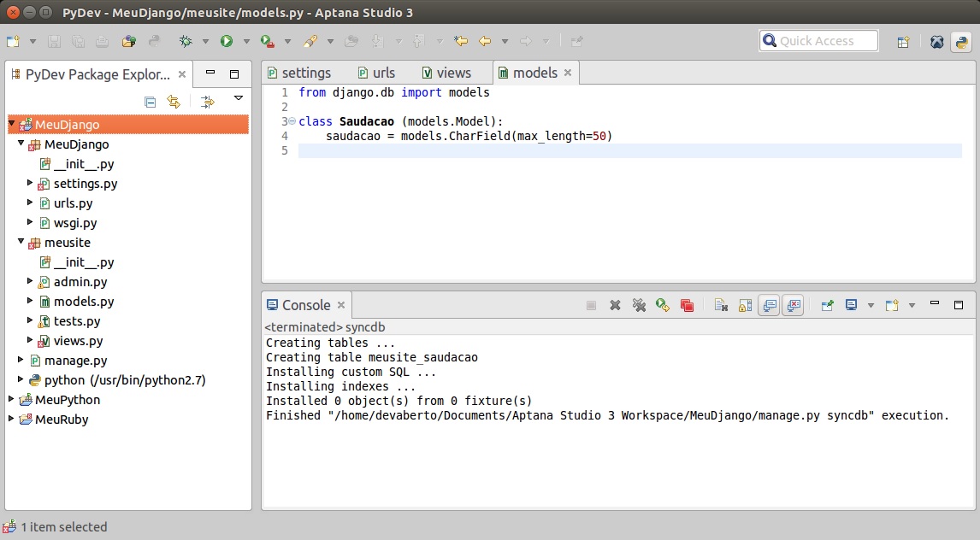This screenshot has width=980, height=540.
Task: Run the project with green Run button
Action: tap(227, 41)
